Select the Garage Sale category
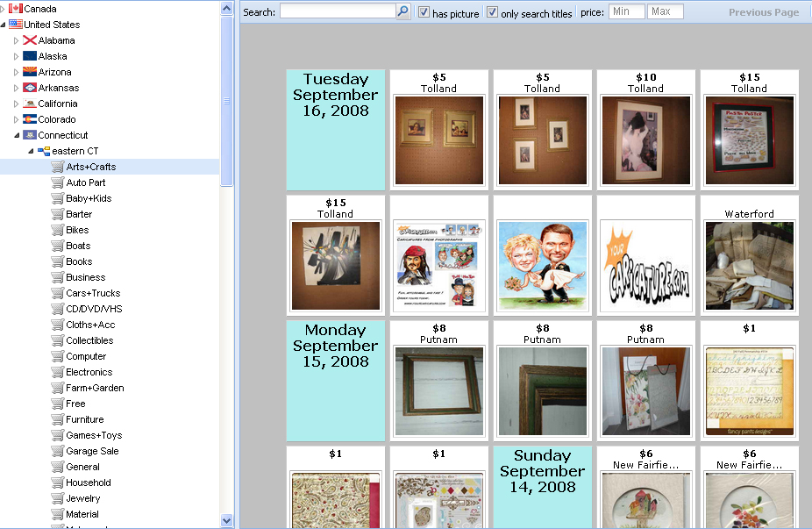 [92, 451]
